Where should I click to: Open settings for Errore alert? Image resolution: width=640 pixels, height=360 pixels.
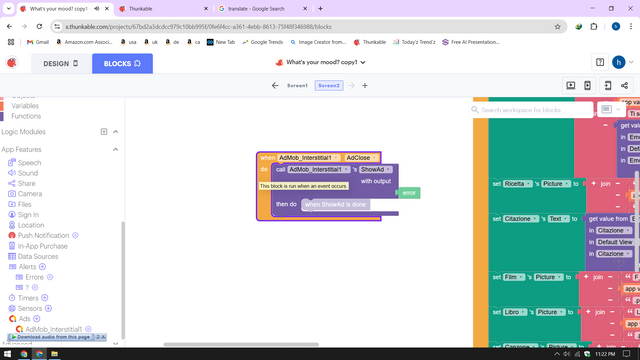point(50,277)
